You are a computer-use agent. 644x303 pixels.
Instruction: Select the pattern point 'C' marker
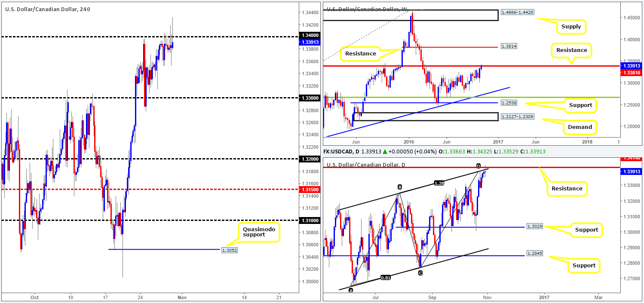pyautogui.click(x=420, y=272)
